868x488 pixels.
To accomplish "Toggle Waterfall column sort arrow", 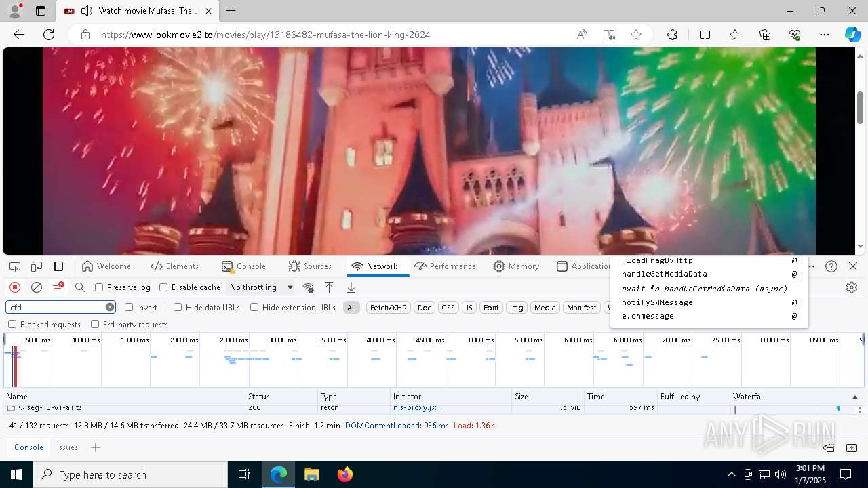I will coord(854,396).
